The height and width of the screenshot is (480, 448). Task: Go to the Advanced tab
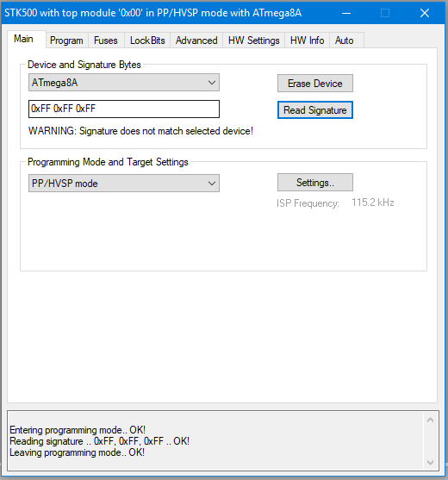[x=196, y=41]
